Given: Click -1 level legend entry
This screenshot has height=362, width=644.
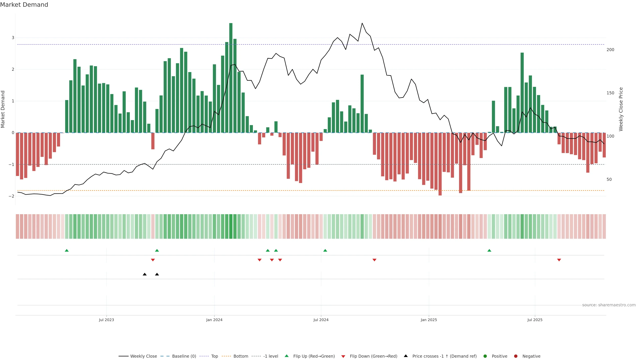Looking at the screenshot, I should click(271, 356).
